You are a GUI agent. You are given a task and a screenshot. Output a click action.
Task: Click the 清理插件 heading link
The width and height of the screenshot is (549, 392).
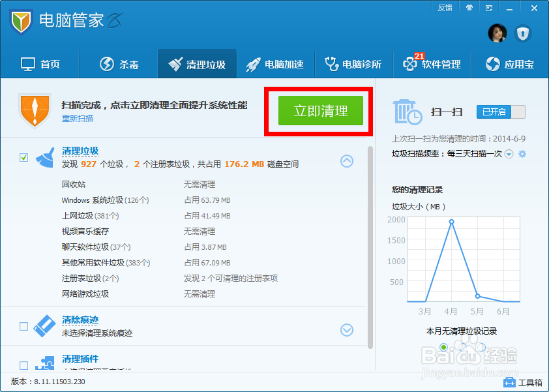pyautogui.click(x=80, y=359)
